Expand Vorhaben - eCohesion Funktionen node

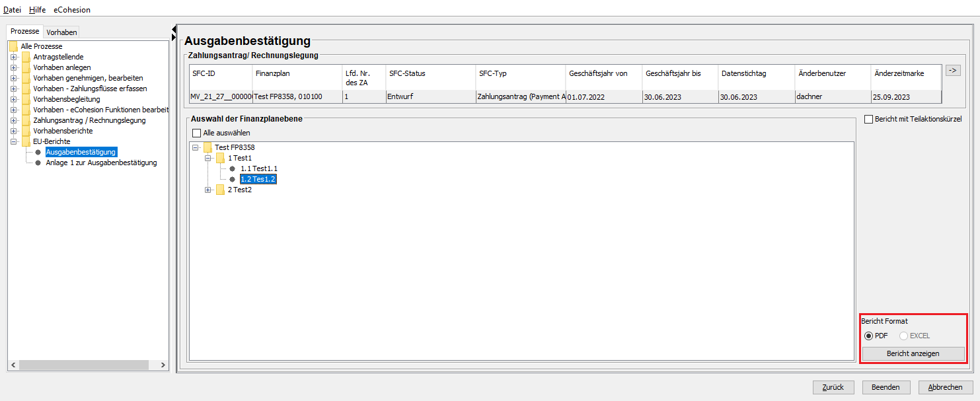(13, 110)
